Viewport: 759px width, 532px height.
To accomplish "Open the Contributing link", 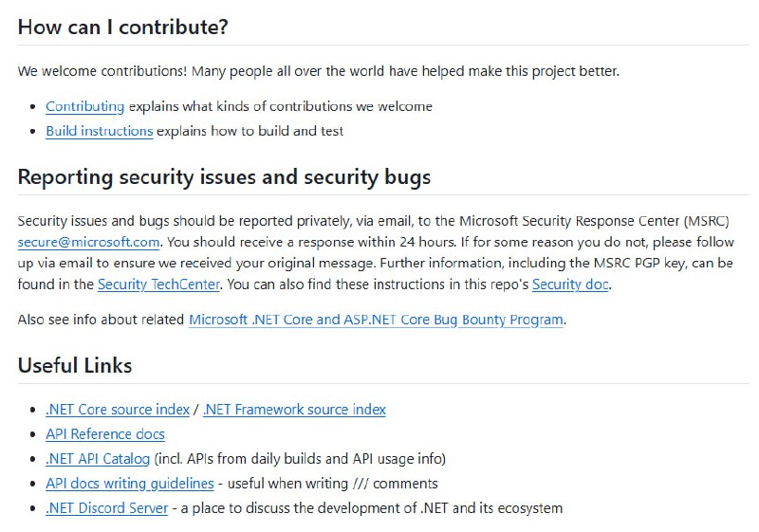I will 84,106.
